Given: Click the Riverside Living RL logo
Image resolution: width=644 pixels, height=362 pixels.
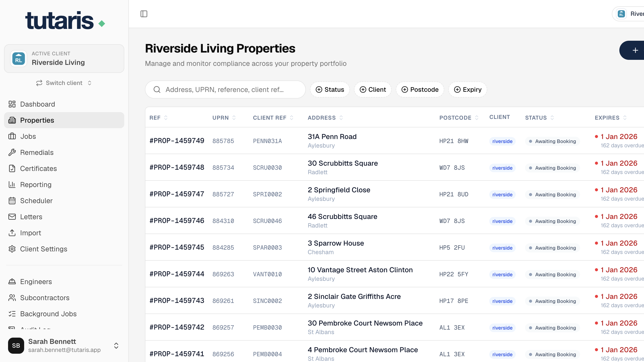Looking at the screenshot, I should pos(19,59).
